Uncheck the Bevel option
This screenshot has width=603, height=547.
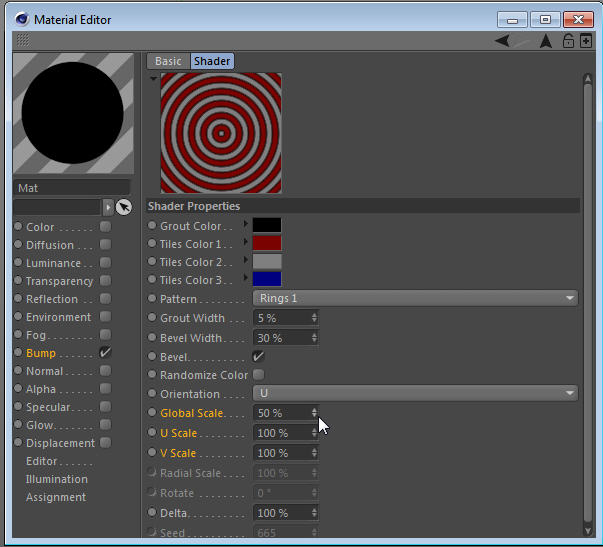(x=258, y=356)
